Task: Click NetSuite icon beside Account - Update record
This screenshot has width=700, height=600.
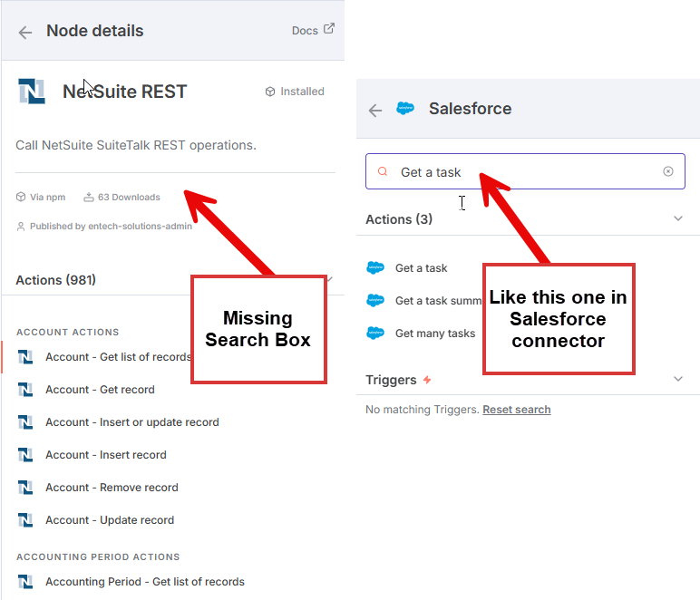Action: (25, 519)
